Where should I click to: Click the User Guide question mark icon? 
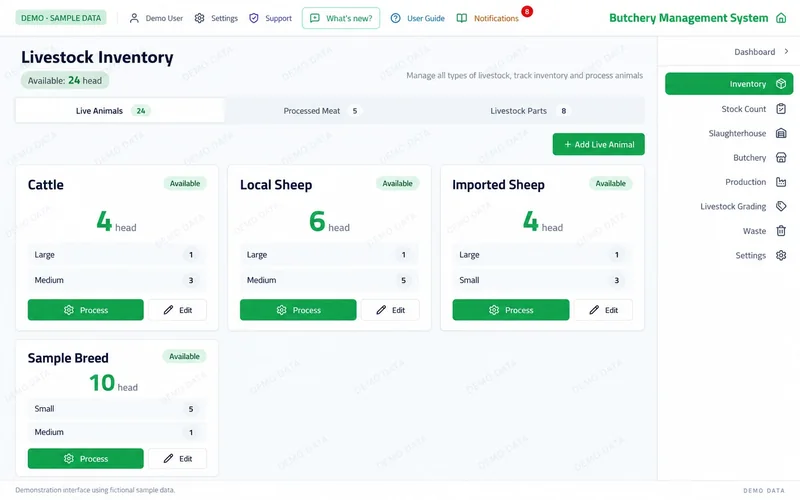point(395,18)
